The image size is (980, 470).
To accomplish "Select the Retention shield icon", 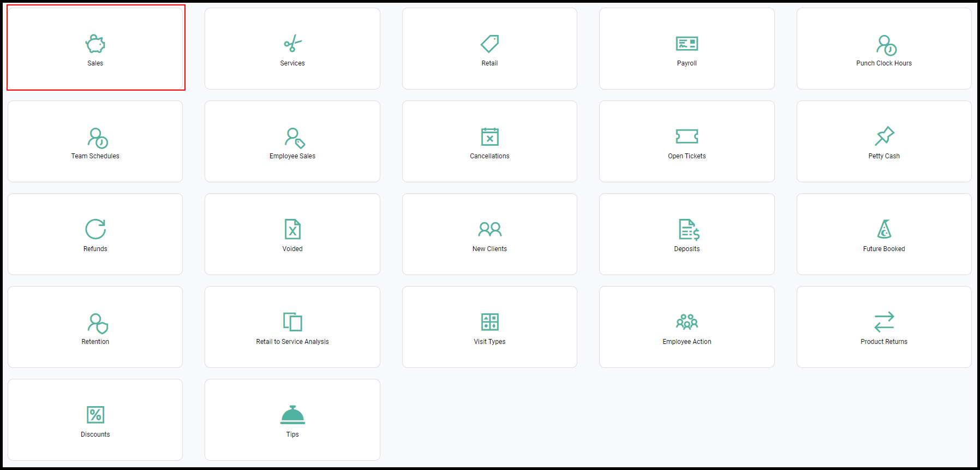I will click(x=98, y=324).
